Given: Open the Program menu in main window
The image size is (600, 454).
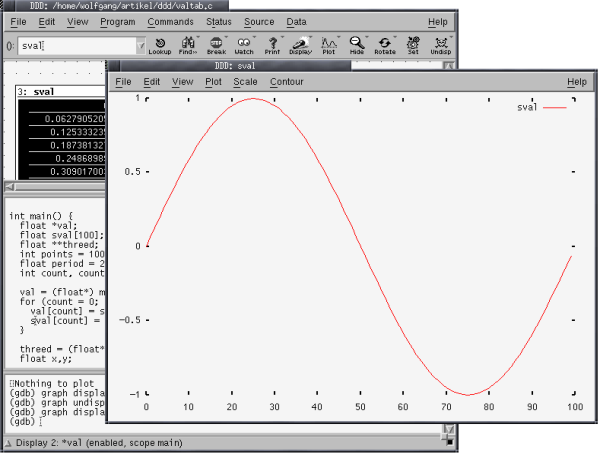Looking at the screenshot, I should coord(118,21).
